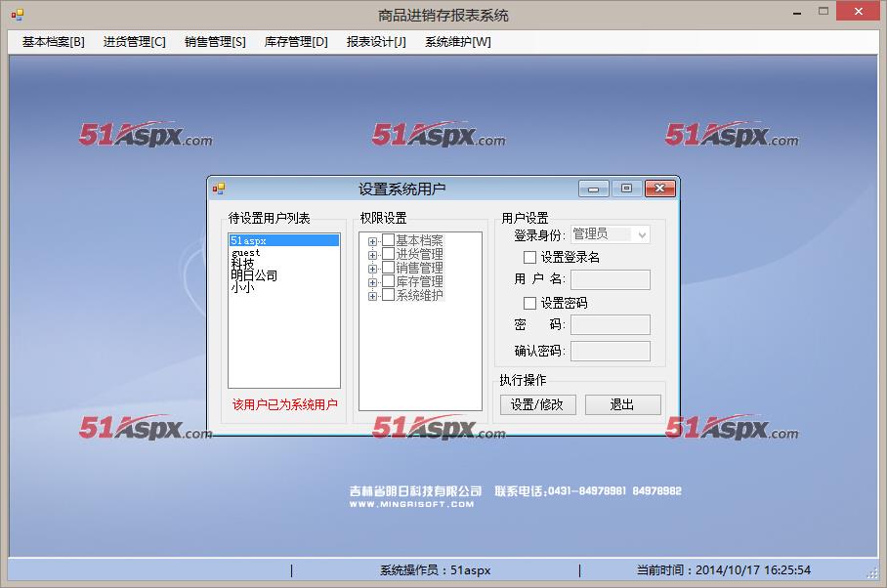Image resolution: width=887 pixels, height=588 pixels.
Task: Check the 基本档案 permission checkbox
Action: pyautogui.click(x=388, y=239)
